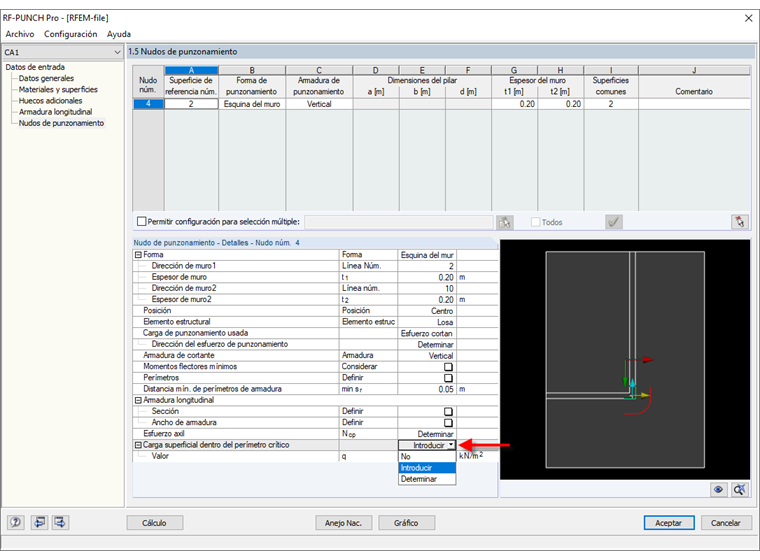Click the select nodes icon beside field
The width and height of the screenshot is (760, 560).
tap(505, 222)
